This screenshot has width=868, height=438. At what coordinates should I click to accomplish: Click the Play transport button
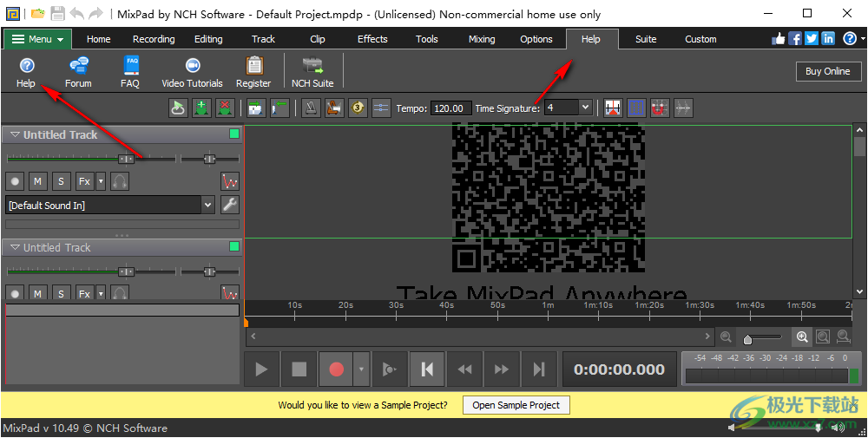[262, 369]
